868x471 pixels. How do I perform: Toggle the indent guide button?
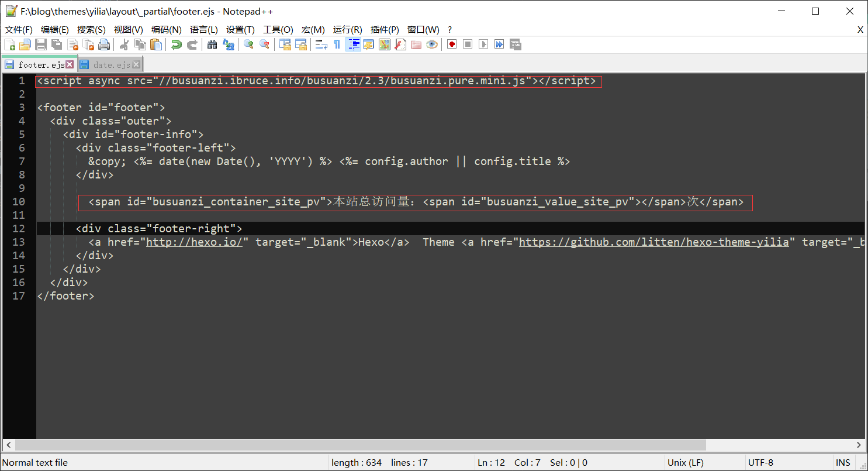[x=353, y=44]
